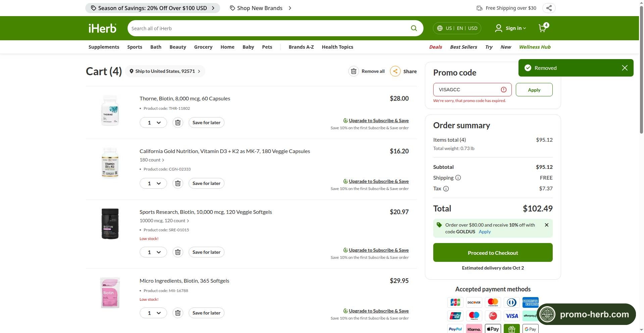The image size is (644, 333).
Task: Open Micro Ingredients Biotin product thumbnail
Action: [x=110, y=292]
